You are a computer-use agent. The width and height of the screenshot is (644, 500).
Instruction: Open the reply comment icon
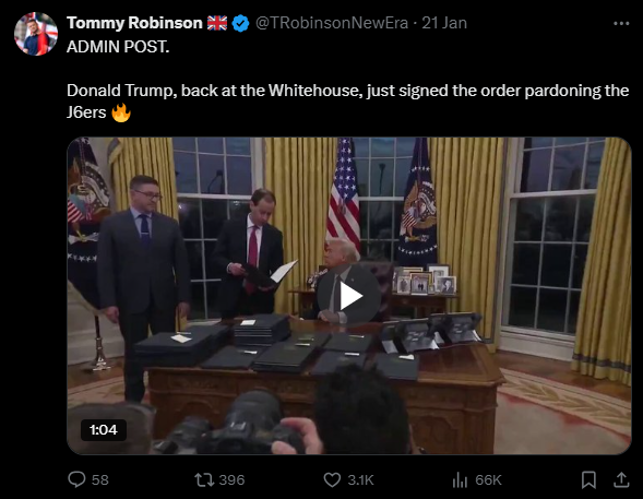pyautogui.click(x=76, y=479)
